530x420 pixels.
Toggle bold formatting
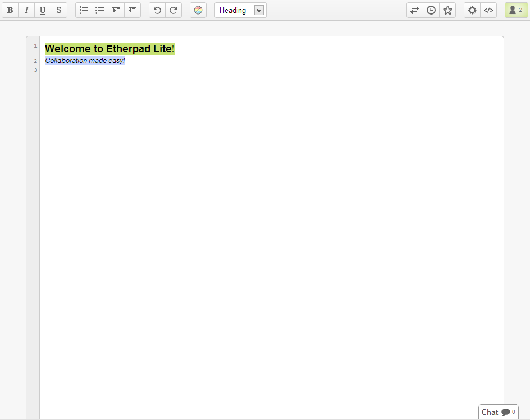point(10,10)
